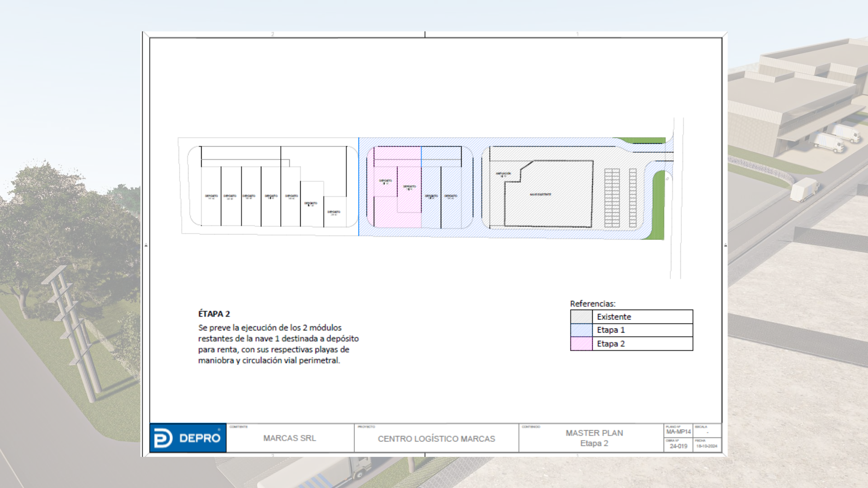This screenshot has height=488, width=868.
Task: Click the wide parking grid beside existing building
Action: click(x=612, y=198)
